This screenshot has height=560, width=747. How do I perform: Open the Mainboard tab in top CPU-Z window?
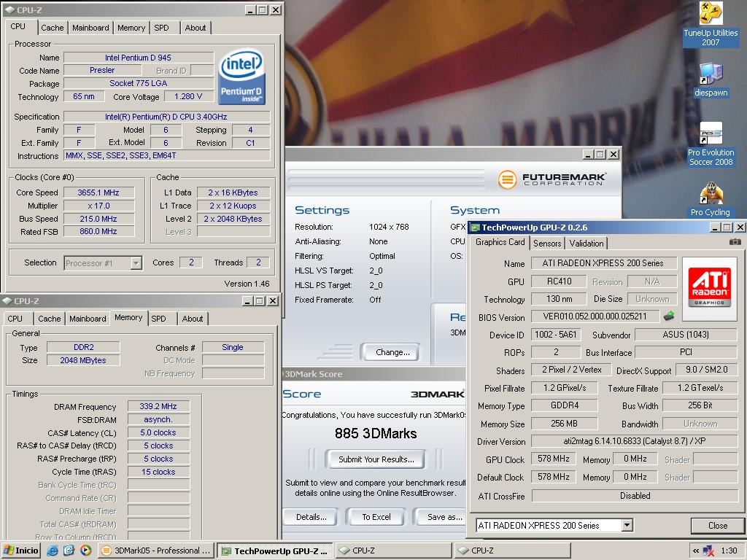click(90, 28)
